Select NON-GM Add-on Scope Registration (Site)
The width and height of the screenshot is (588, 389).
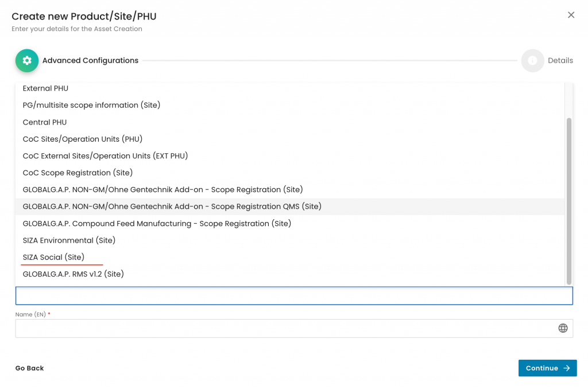[163, 189]
